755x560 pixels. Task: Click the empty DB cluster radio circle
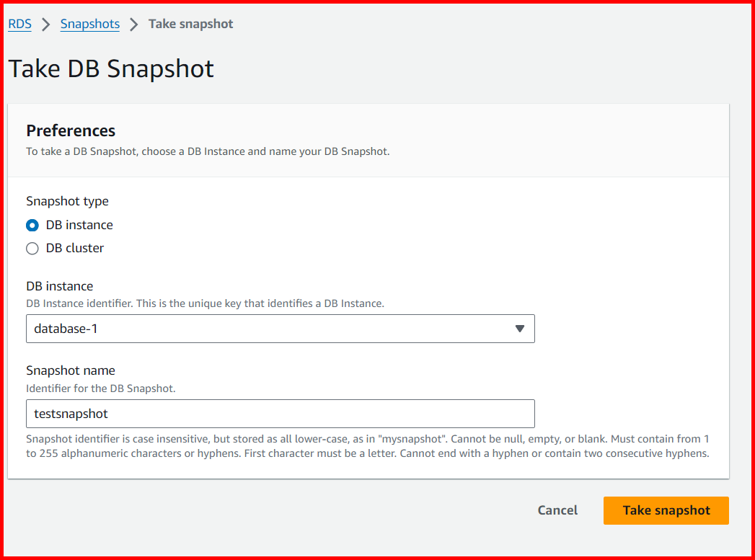pos(32,248)
